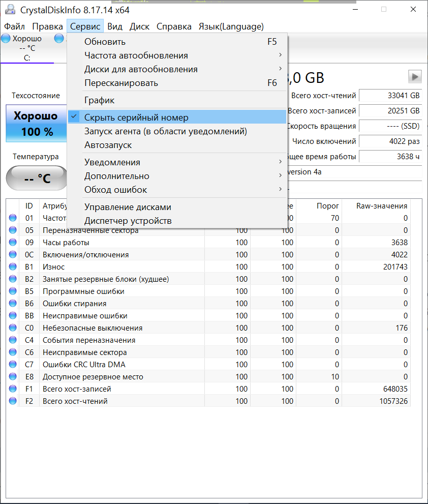Click the CrystalDiskInfo app icon in title bar
The width and height of the screenshot is (428, 504).
pos(10,10)
